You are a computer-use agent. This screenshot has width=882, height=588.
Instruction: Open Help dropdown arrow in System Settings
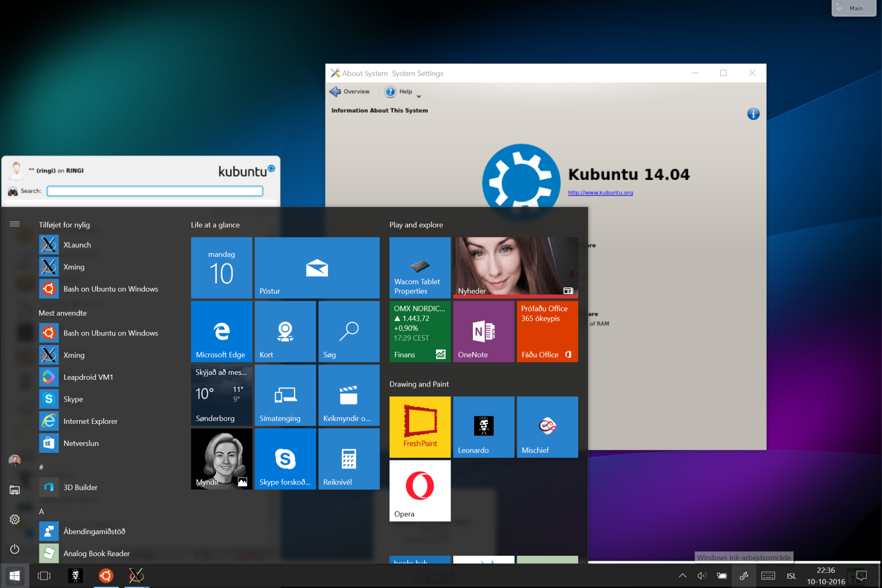point(419,96)
